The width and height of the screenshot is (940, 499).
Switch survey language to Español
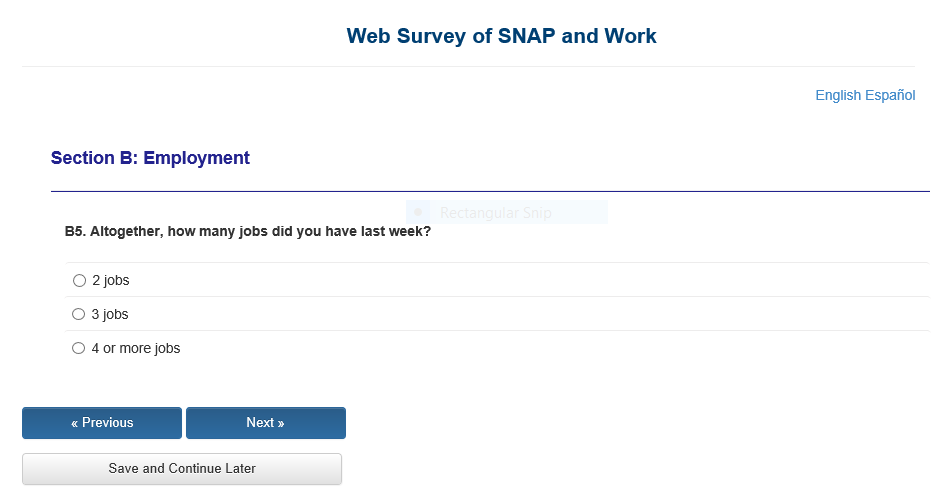[890, 96]
